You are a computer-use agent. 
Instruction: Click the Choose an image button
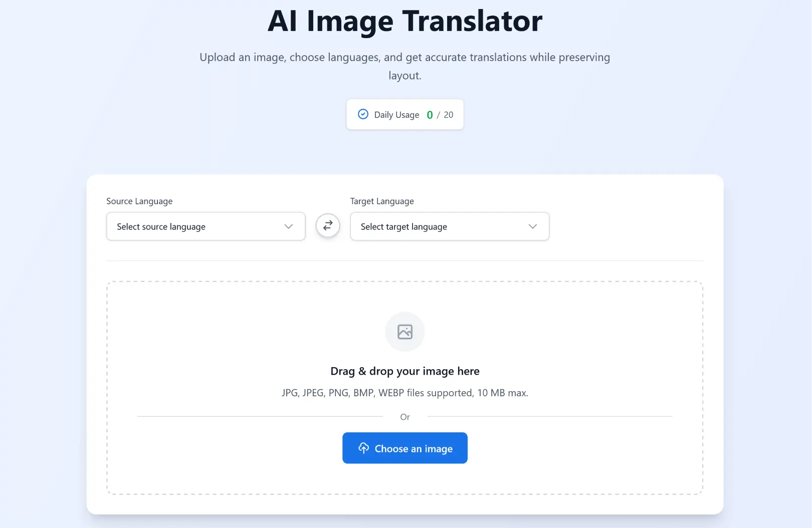[x=405, y=448]
